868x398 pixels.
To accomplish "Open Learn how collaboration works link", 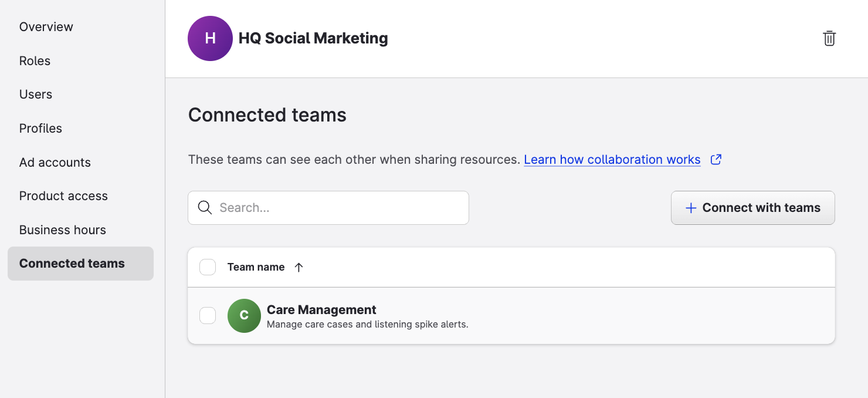I will coord(612,160).
